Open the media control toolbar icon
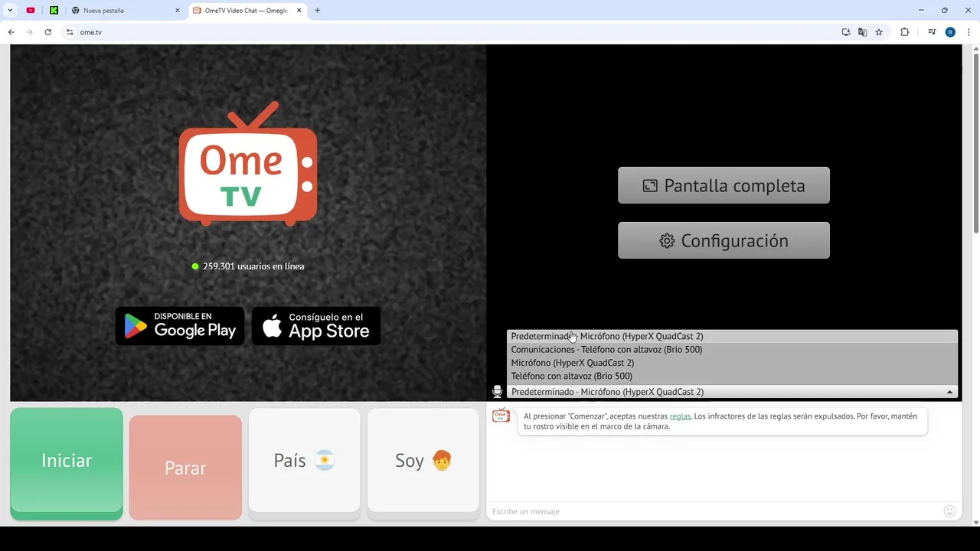This screenshot has width=980, height=551. 932,32
